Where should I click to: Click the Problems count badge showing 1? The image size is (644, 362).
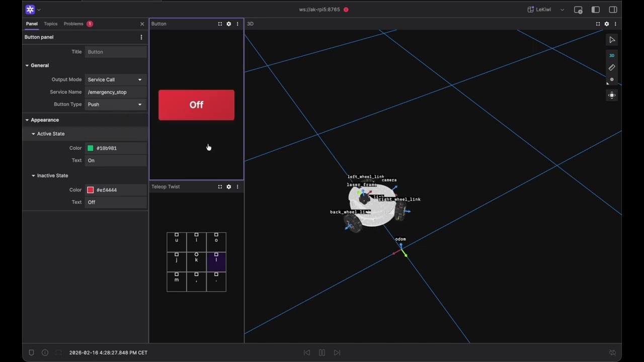[90, 24]
